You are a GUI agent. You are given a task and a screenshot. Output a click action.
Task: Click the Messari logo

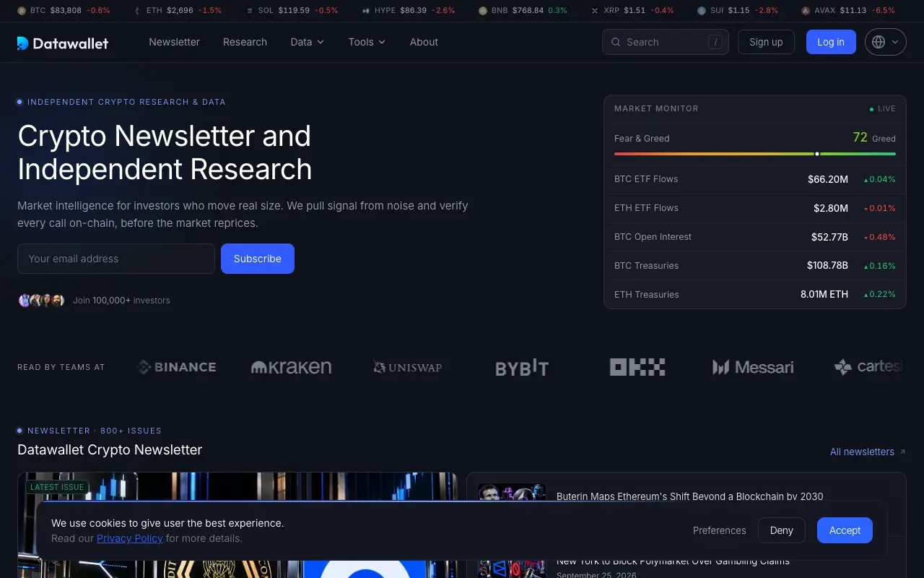pyautogui.click(x=753, y=367)
